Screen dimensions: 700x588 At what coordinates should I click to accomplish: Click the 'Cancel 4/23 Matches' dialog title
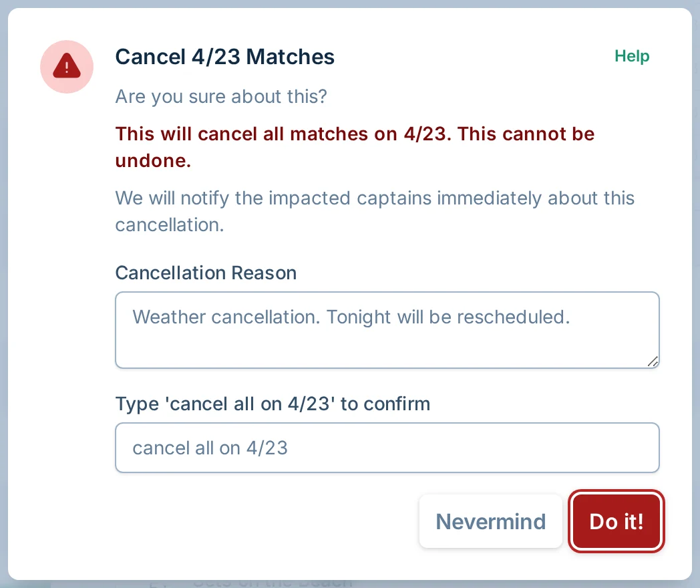click(224, 57)
